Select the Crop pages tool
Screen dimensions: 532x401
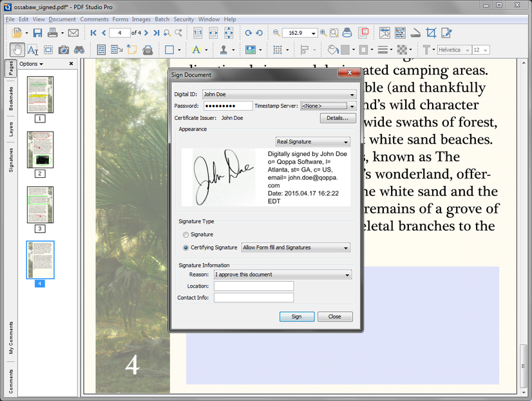click(x=431, y=33)
